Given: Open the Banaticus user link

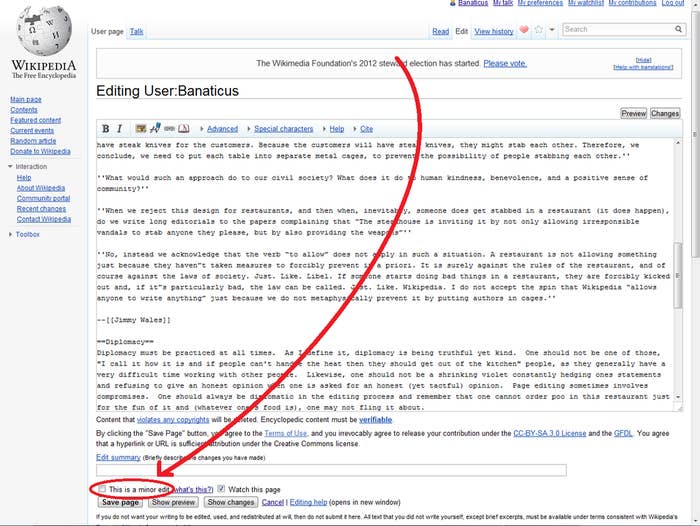Looking at the screenshot, I should pyautogui.click(x=473, y=3).
